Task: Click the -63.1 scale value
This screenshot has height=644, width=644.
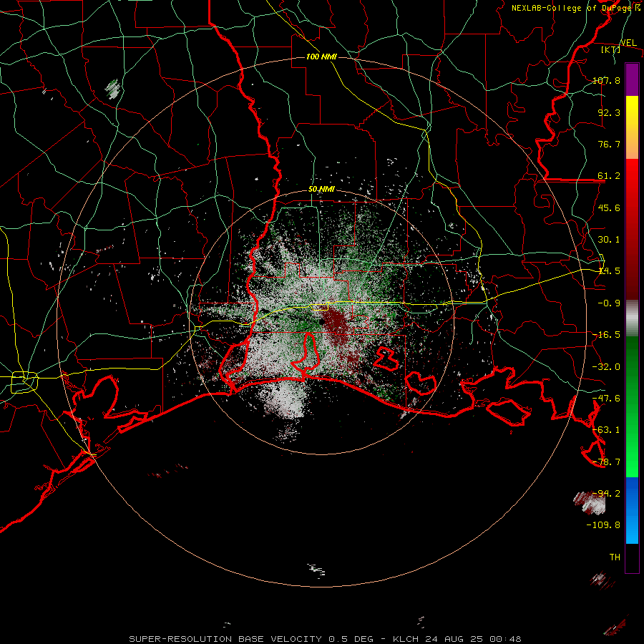Action: point(606,430)
